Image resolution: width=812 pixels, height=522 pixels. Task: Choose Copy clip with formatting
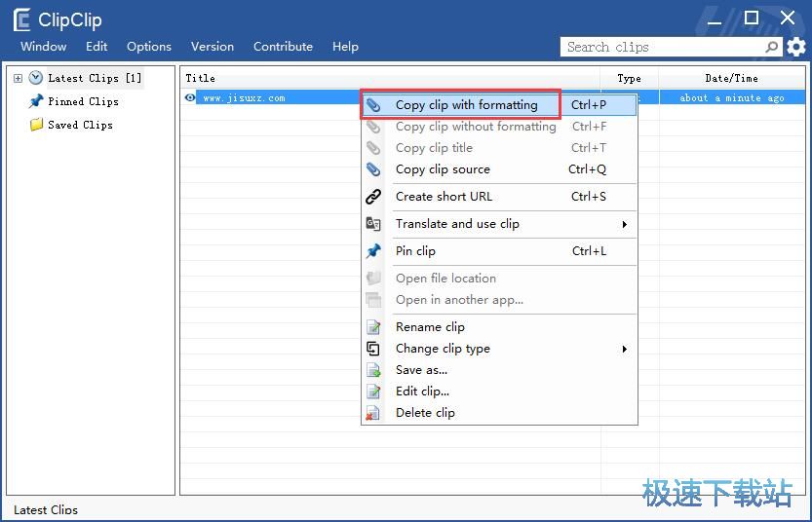[x=499, y=105]
